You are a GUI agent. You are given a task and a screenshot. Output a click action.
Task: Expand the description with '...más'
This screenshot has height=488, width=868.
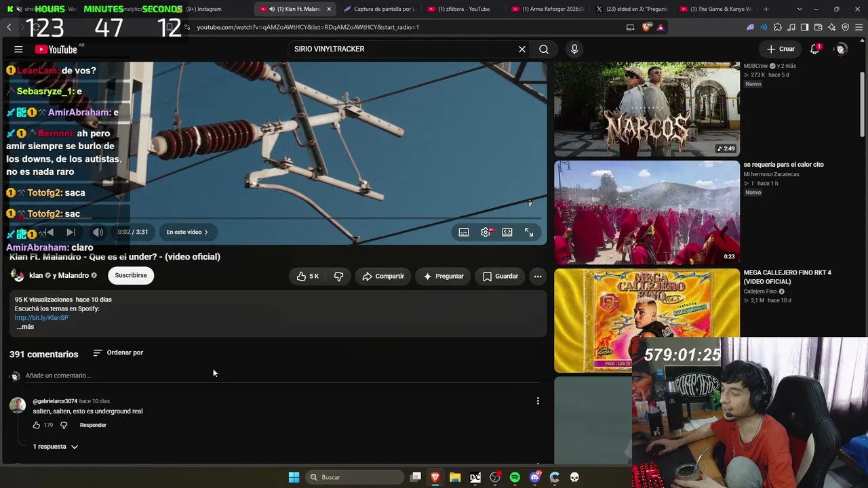tap(25, 327)
